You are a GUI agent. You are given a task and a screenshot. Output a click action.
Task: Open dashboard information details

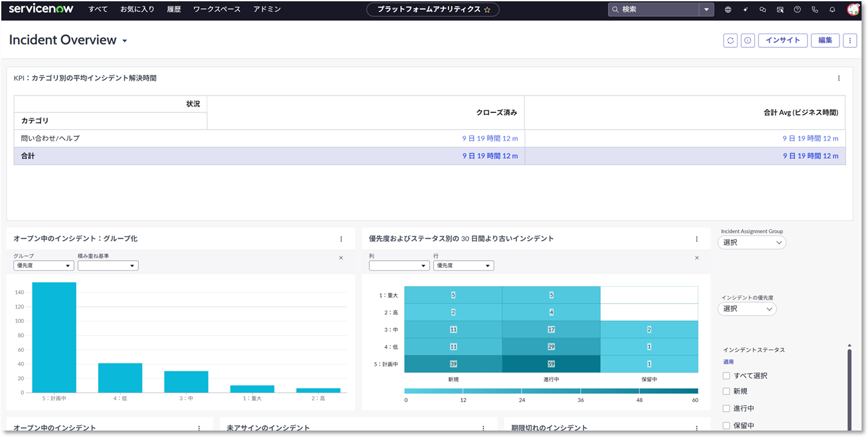point(747,40)
